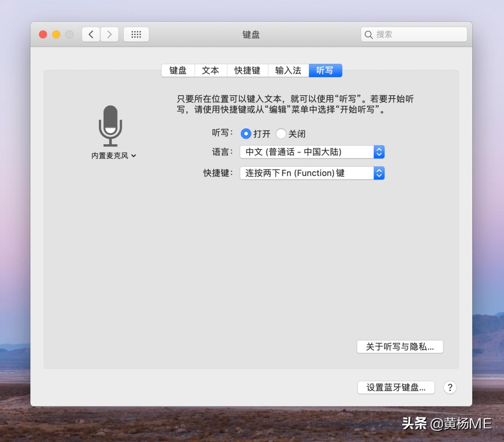Screen dimensions: 504x442
Task: Switch to the 输入法 tab
Action: 288,70
